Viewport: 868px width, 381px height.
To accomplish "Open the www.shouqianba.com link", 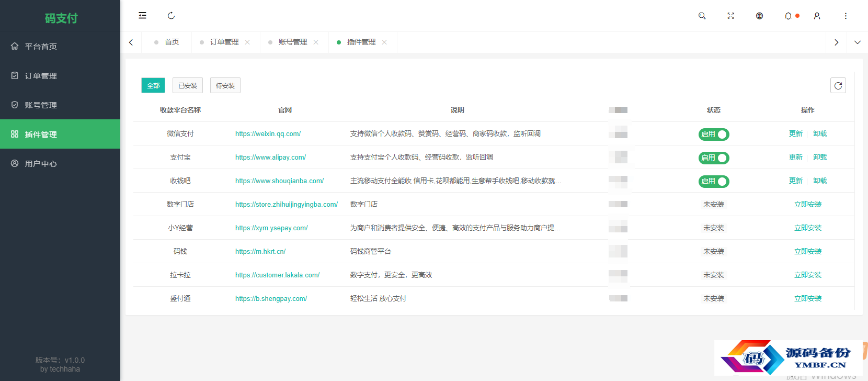I will (x=279, y=181).
